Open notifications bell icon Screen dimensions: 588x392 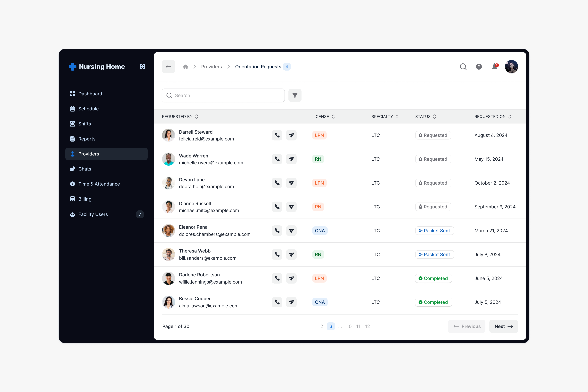point(494,67)
